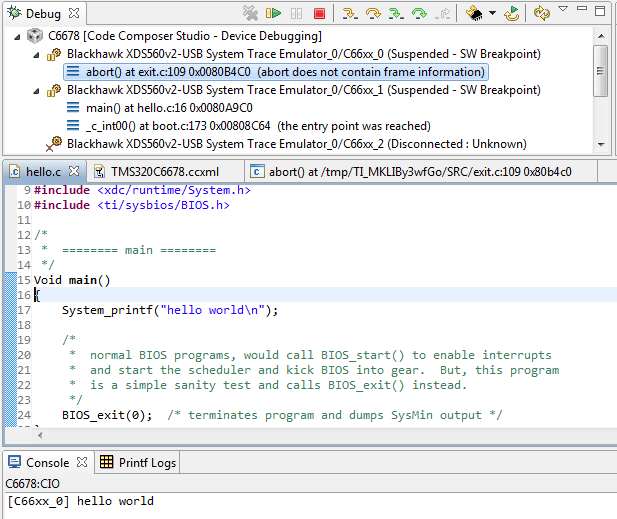617x519 pixels.
Task: Close the hello.c editor tab
Action: (x=74, y=171)
